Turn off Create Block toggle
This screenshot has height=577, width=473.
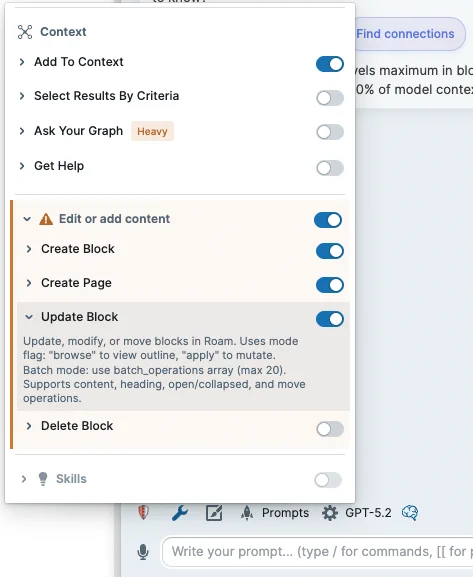(330, 251)
